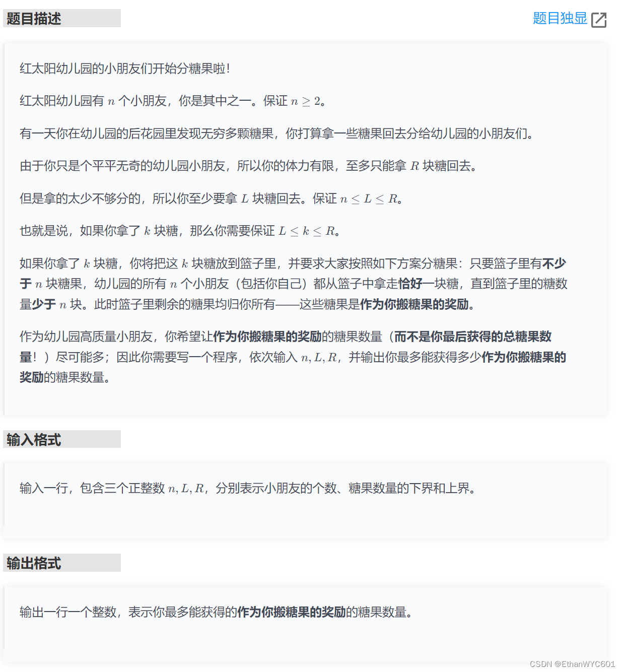Open the 题目独显 link
The width and height of the screenshot is (623, 672).
(560, 19)
